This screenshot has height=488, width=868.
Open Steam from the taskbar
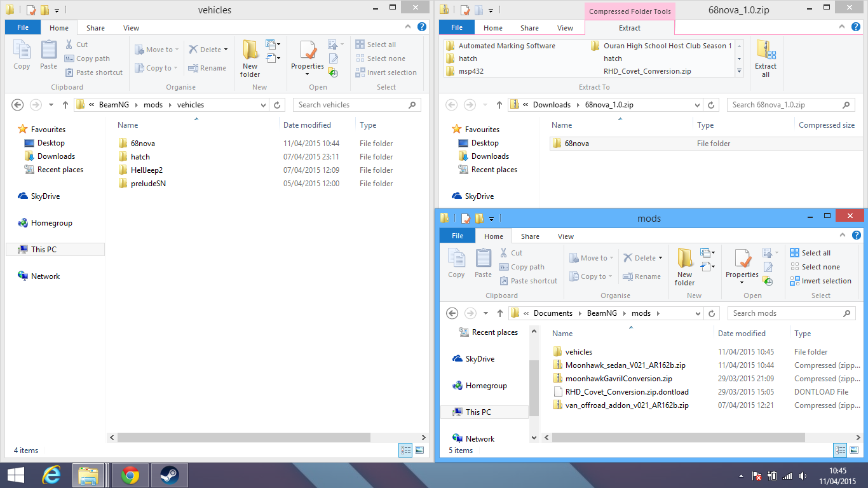coord(169,475)
